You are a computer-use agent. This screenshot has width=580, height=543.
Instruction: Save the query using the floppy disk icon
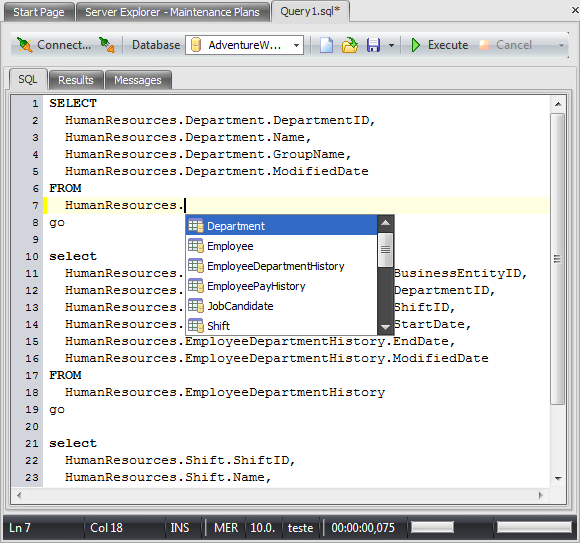pyautogui.click(x=373, y=45)
